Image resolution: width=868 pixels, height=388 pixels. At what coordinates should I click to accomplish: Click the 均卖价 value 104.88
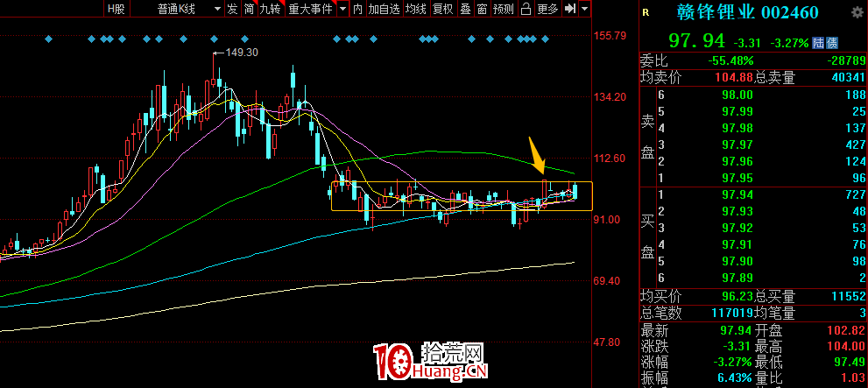[735, 77]
